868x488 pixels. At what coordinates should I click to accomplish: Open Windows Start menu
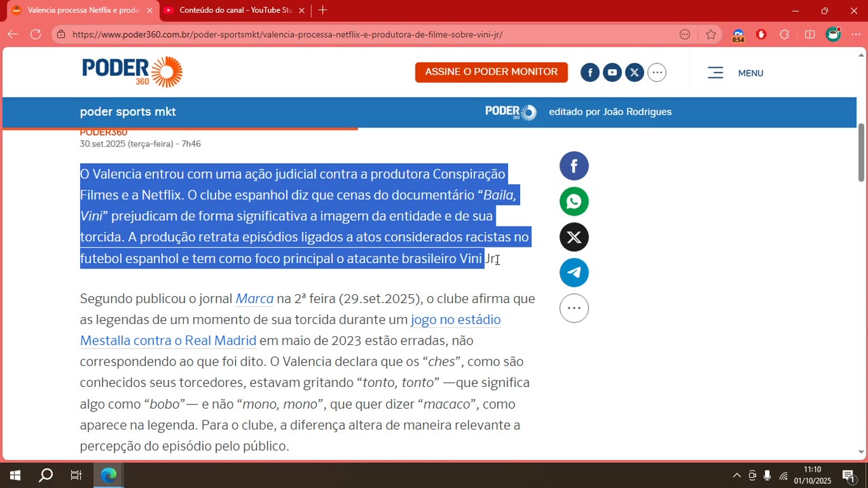pyautogui.click(x=15, y=475)
